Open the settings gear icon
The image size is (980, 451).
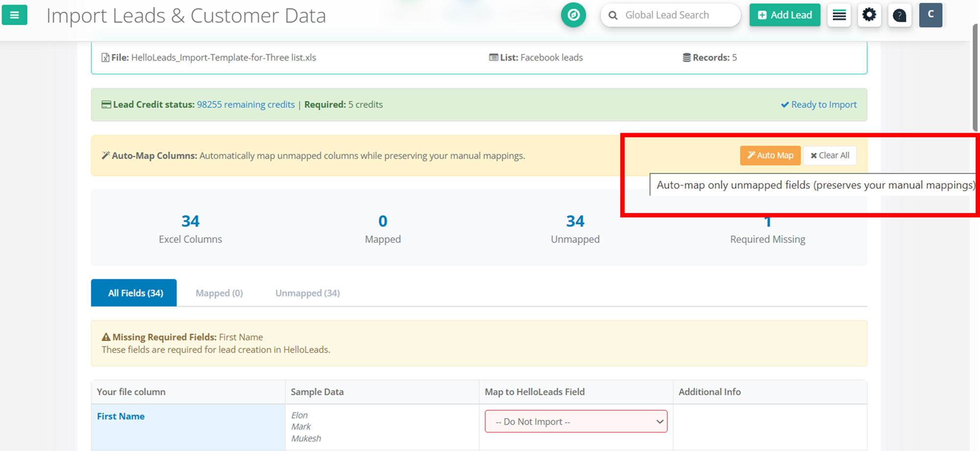click(869, 15)
